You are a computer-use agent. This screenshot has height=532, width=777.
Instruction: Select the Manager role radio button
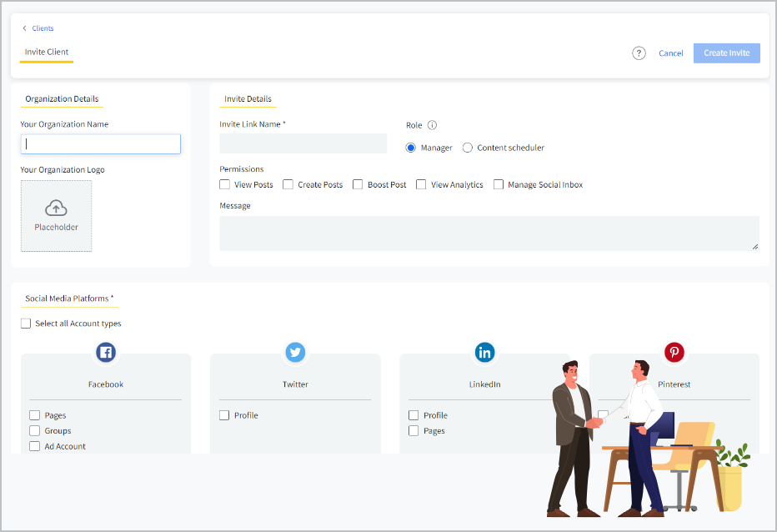pyautogui.click(x=410, y=148)
